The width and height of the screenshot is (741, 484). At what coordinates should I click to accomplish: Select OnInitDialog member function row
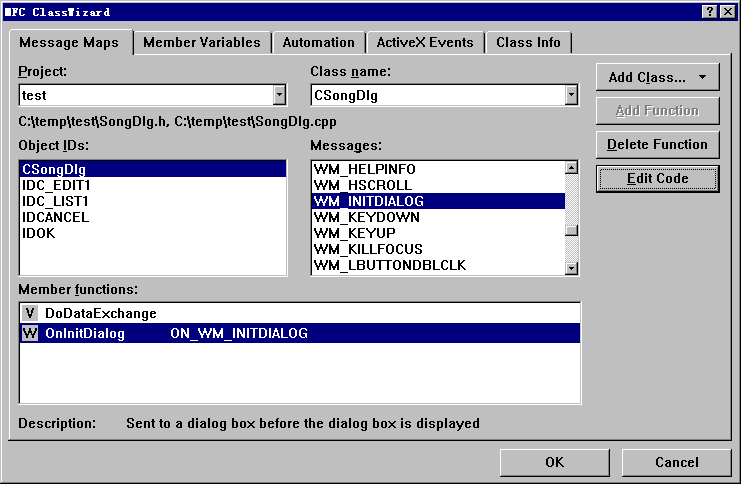coord(300,333)
